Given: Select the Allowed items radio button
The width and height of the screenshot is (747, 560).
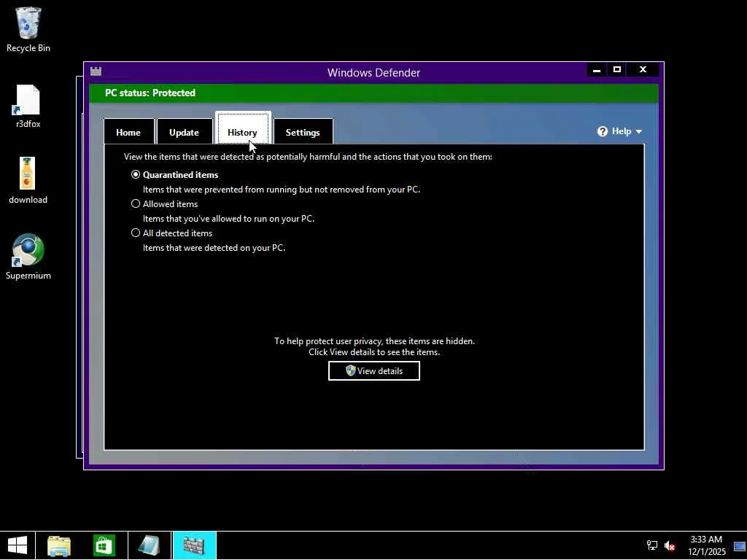Looking at the screenshot, I should coord(136,204).
